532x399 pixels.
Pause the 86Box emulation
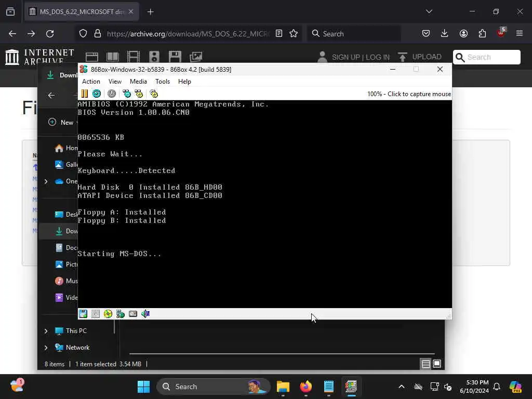85,94
